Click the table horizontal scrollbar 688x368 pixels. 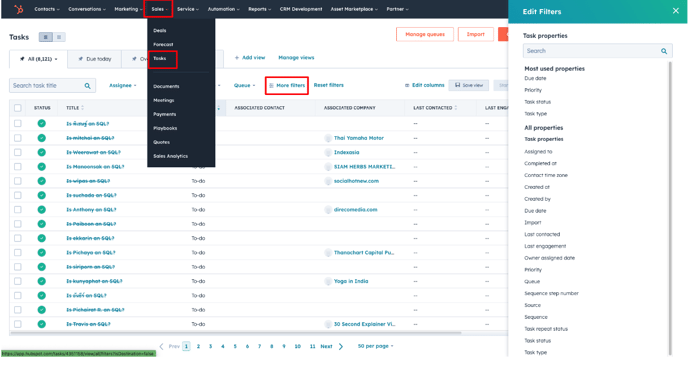click(236, 333)
